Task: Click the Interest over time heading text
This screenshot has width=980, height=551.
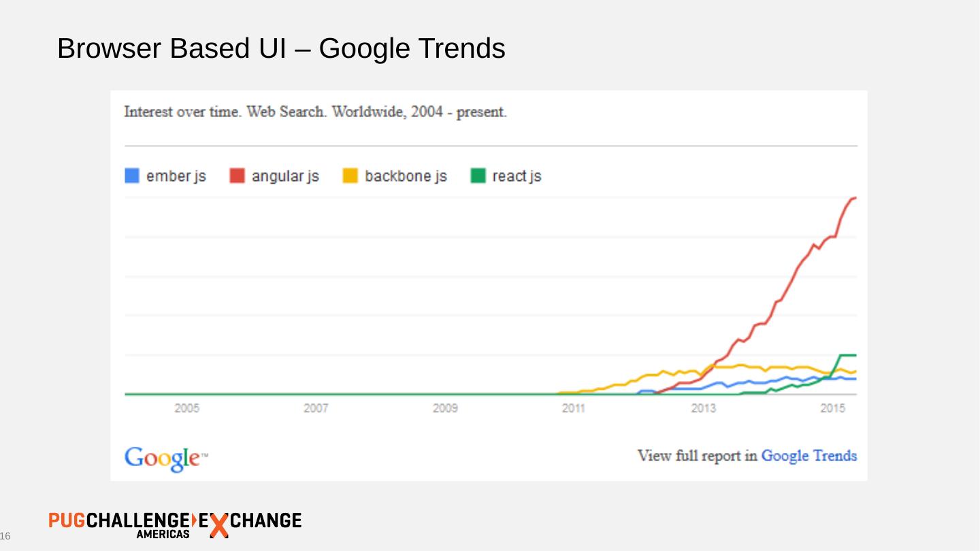Action: tap(315, 112)
